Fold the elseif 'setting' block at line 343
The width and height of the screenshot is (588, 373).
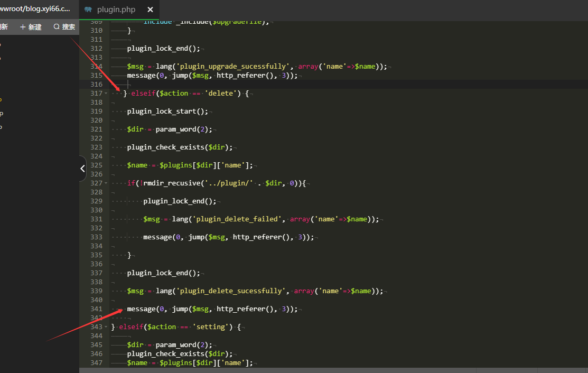click(x=106, y=327)
